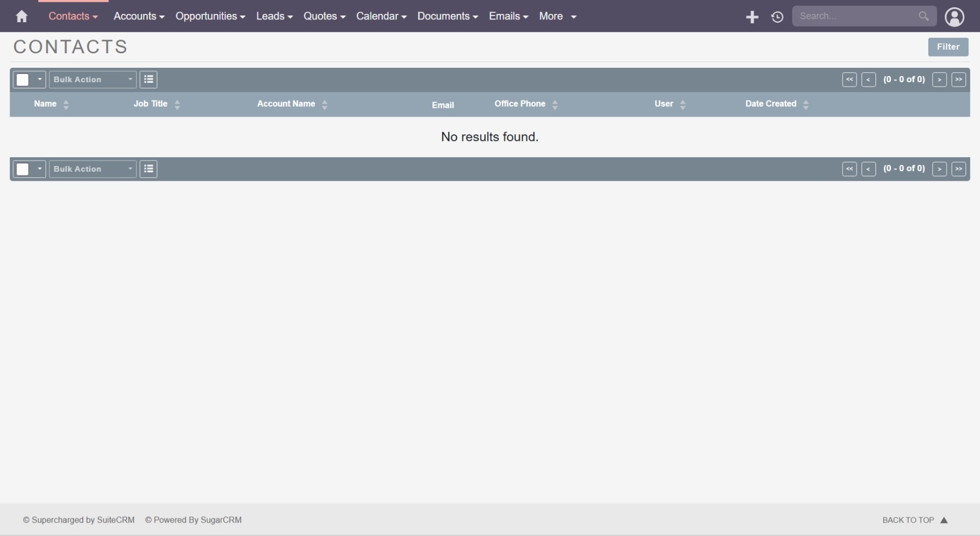980x536 pixels.
Task: Sort by Job Title column arrows
Action: click(177, 104)
